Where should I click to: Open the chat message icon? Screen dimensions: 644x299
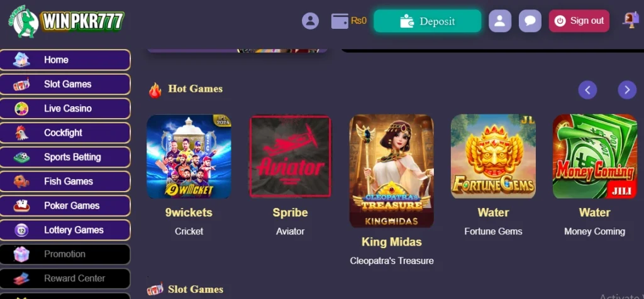point(530,21)
